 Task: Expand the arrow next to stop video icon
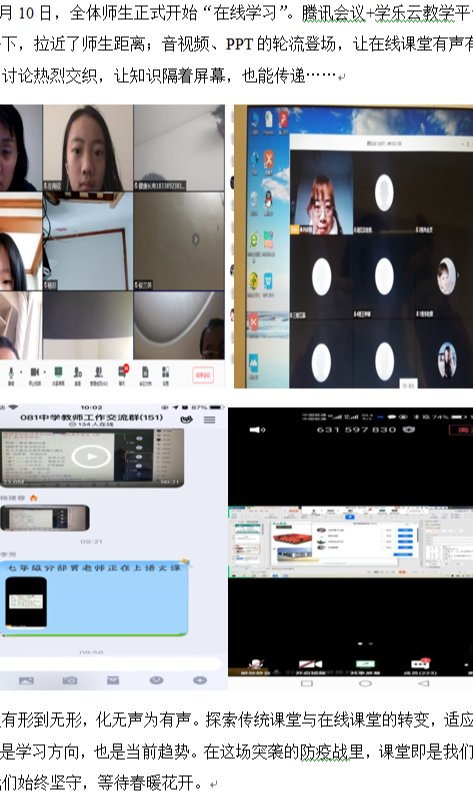pyautogui.click(x=45, y=371)
